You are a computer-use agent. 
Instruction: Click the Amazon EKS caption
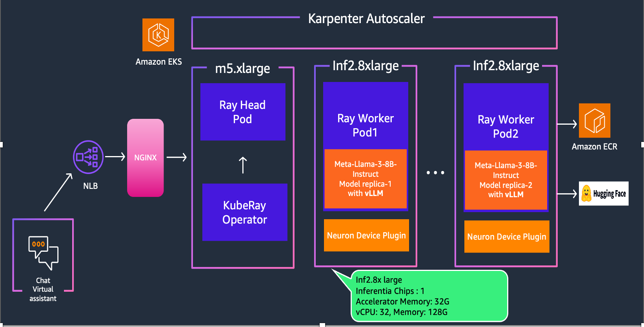158,62
